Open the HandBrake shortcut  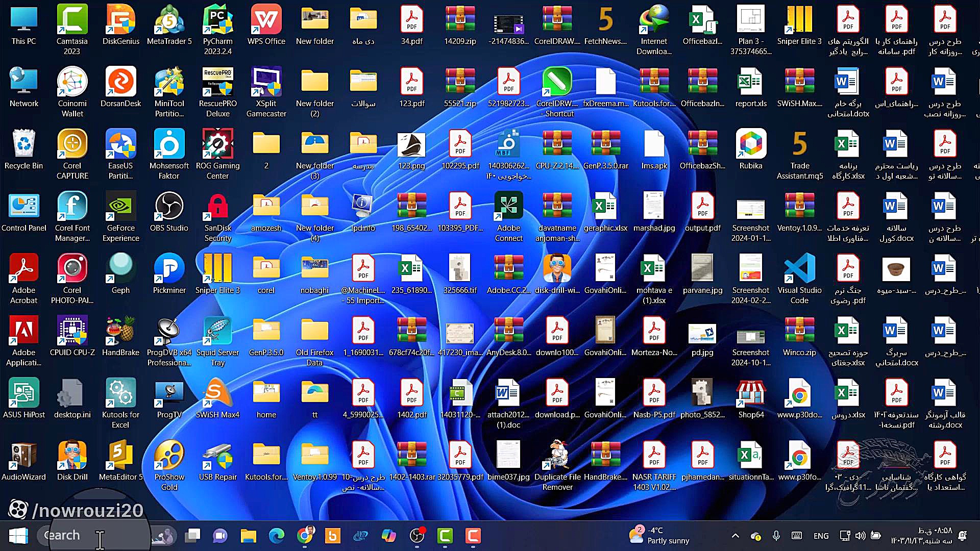pos(121,337)
